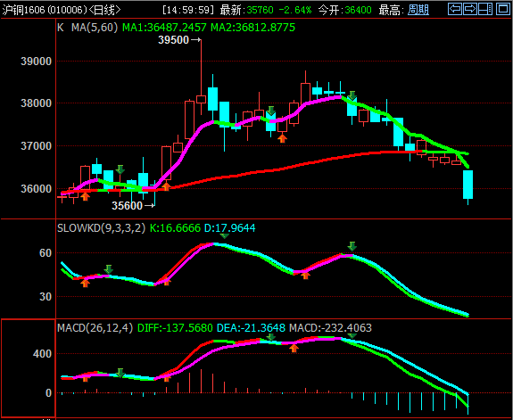Click the 400 level on MACD axis
This screenshot has width=513, height=420.
(x=42, y=354)
